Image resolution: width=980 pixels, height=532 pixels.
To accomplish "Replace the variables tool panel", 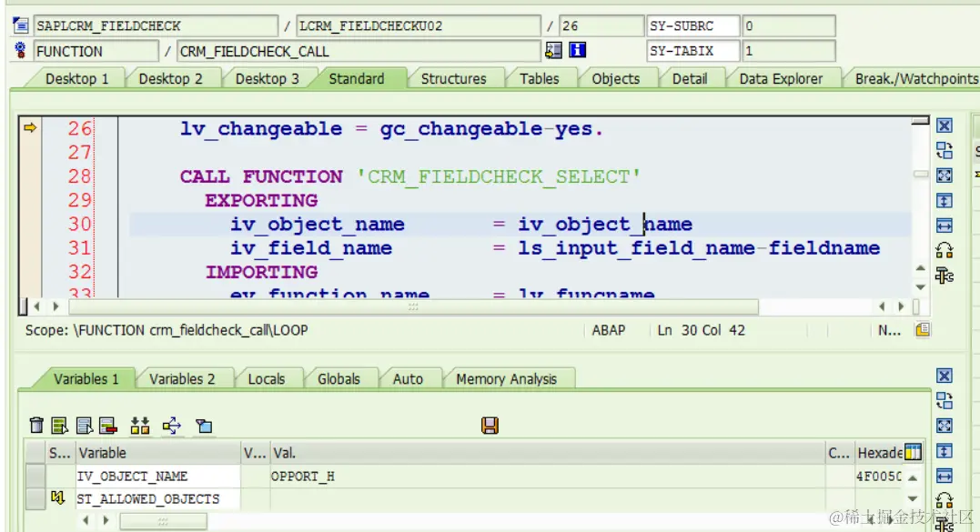I will [945, 401].
